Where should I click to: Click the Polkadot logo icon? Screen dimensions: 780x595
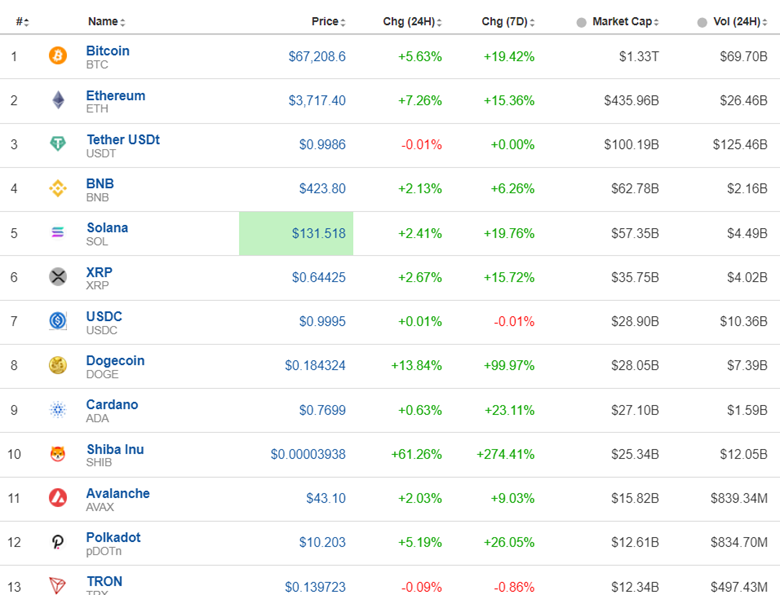[x=58, y=542]
